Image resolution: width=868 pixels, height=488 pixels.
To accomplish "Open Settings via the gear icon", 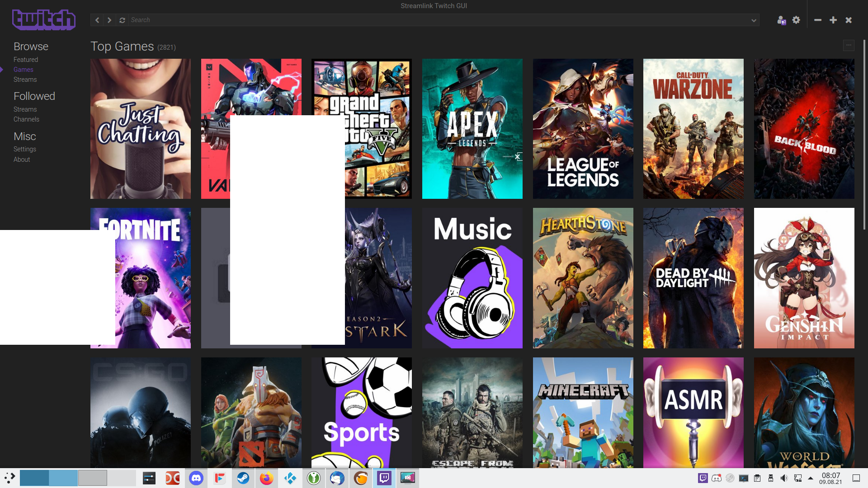I will pos(796,20).
